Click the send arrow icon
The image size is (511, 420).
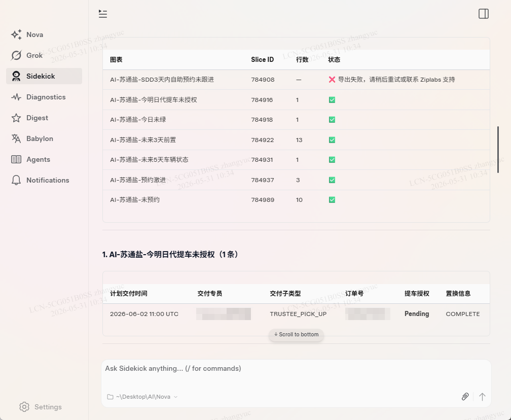482,397
